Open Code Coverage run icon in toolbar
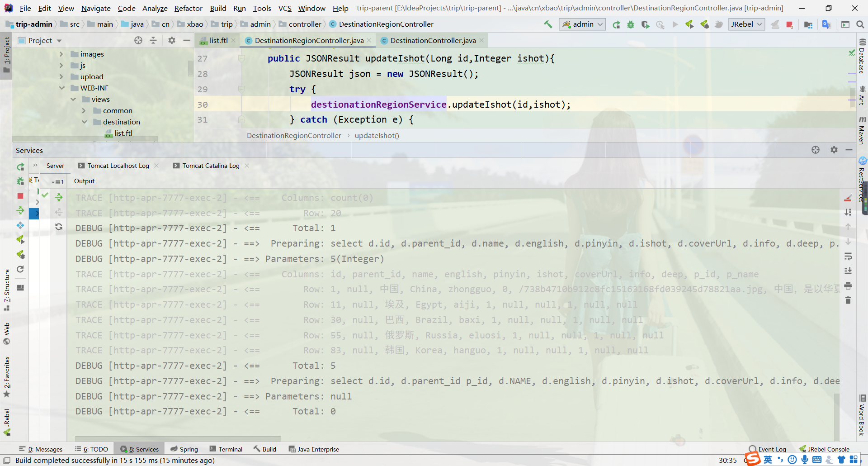Viewport: 868px width, 466px height. 645,24
